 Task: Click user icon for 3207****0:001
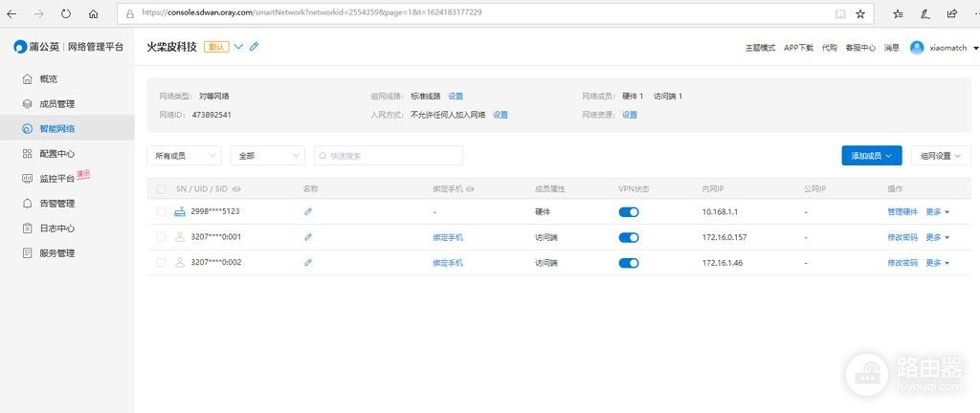point(180,237)
